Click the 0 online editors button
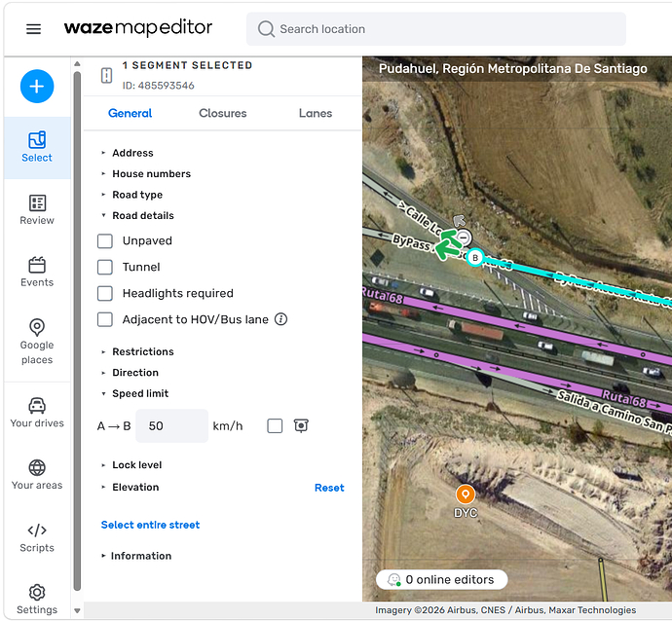Screen dimensions: 672x622 coord(441,579)
